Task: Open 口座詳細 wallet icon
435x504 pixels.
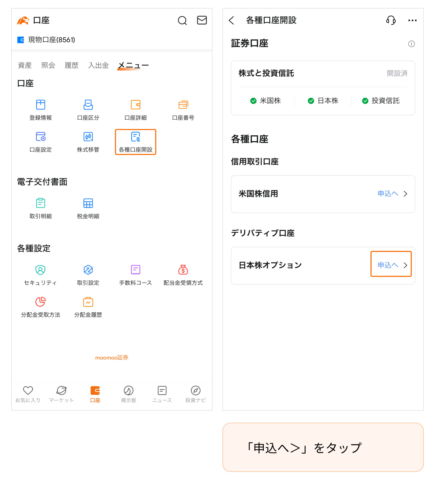Action: [136, 105]
